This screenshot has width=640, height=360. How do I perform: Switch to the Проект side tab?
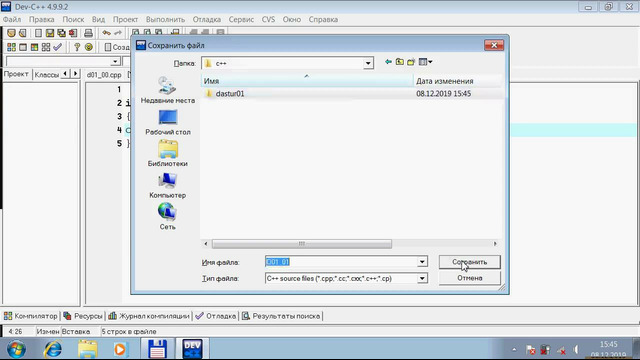click(16, 74)
